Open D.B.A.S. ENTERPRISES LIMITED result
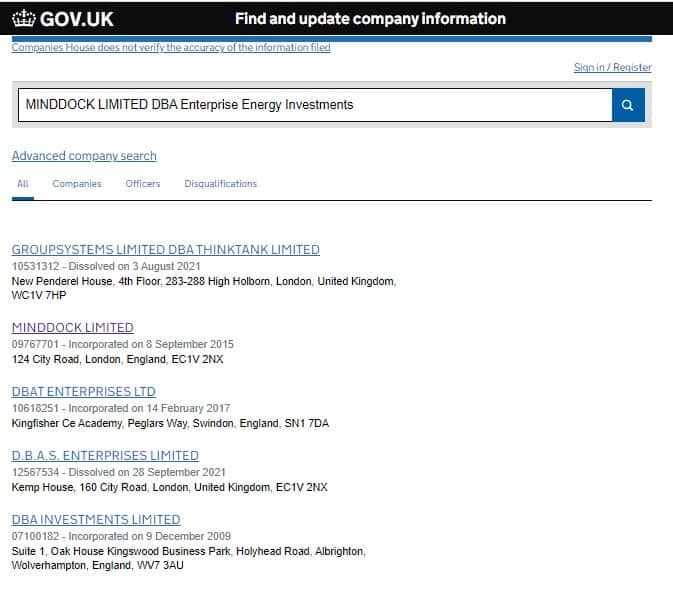This screenshot has height=589, width=673. pyautogui.click(x=105, y=455)
